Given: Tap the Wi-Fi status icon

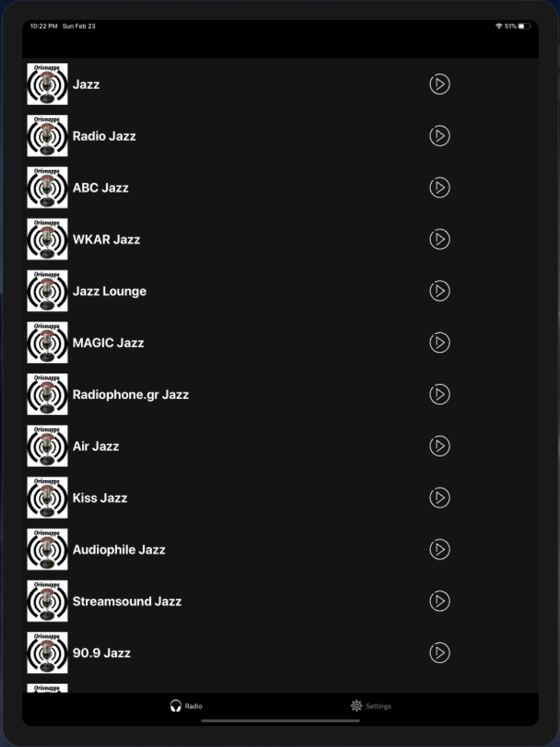Looking at the screenshot, I should [498, 26].
